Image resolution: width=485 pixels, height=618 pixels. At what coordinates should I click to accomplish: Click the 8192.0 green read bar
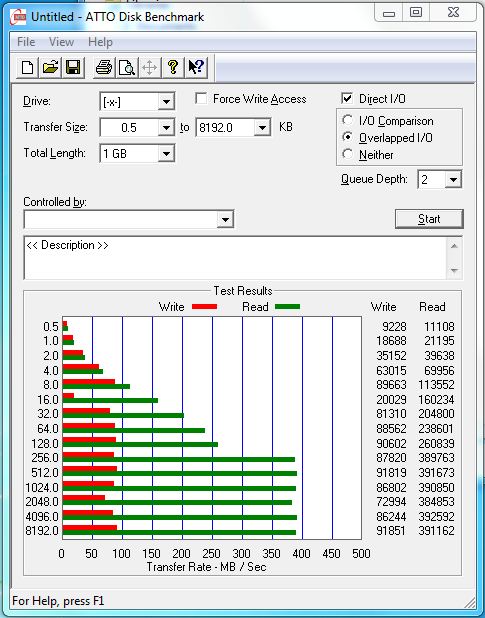(x=179, y=533)
